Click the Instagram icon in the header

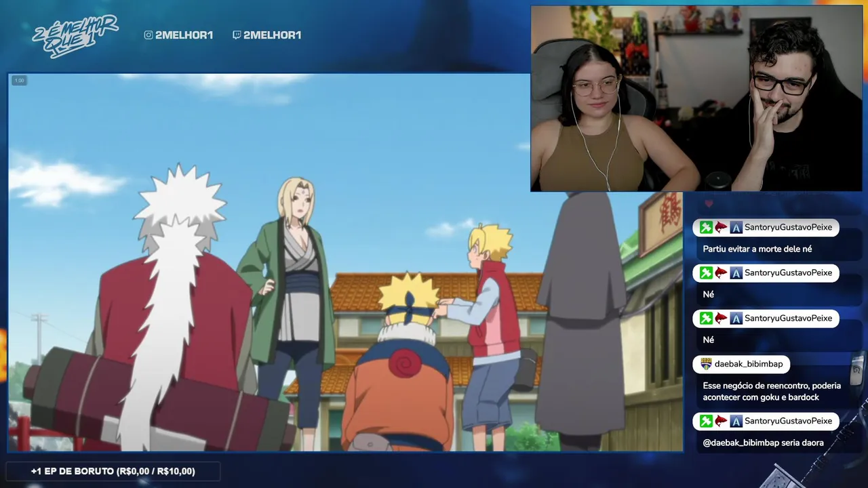tap(149, 35)
